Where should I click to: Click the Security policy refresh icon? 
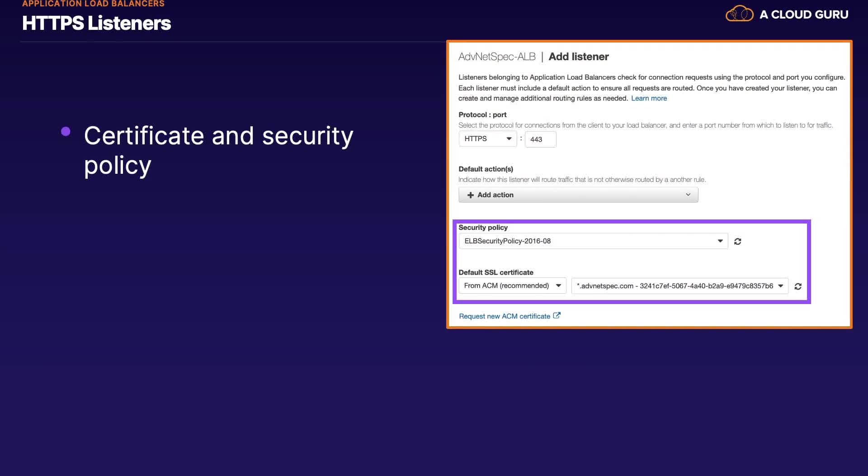tap(737, 242)
